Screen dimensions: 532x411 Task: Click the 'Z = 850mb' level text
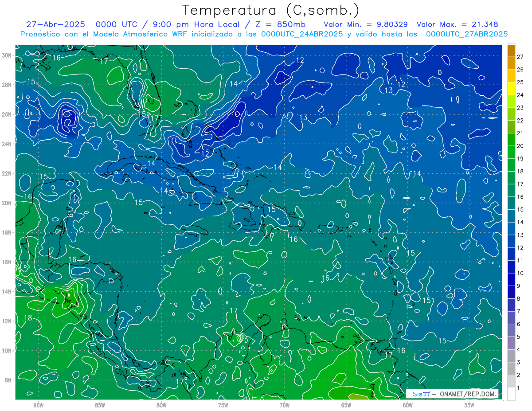click(279, 24)
